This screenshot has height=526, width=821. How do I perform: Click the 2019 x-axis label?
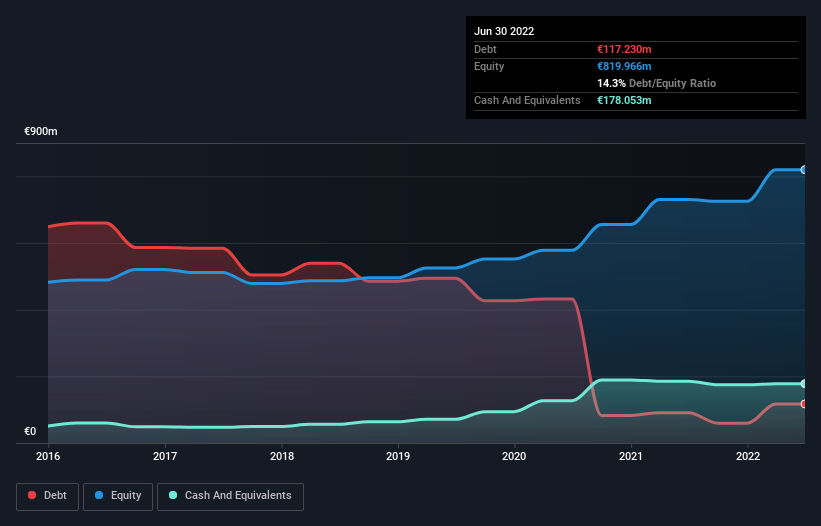398,456
